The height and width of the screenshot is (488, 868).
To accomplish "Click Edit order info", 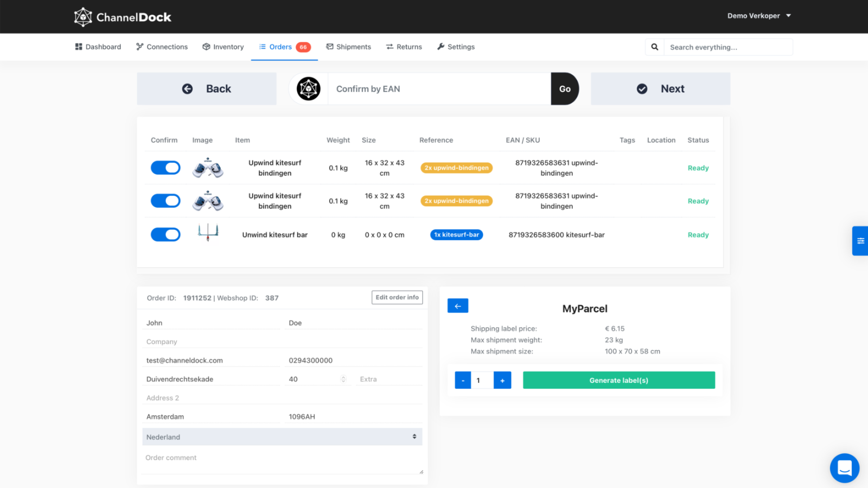I will coord(397,297).
